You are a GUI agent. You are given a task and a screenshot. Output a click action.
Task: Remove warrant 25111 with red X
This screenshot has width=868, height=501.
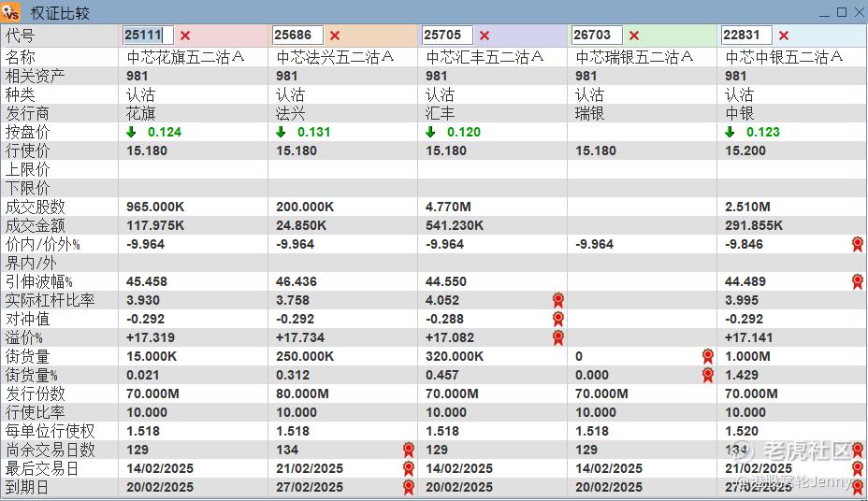point(185,36)
